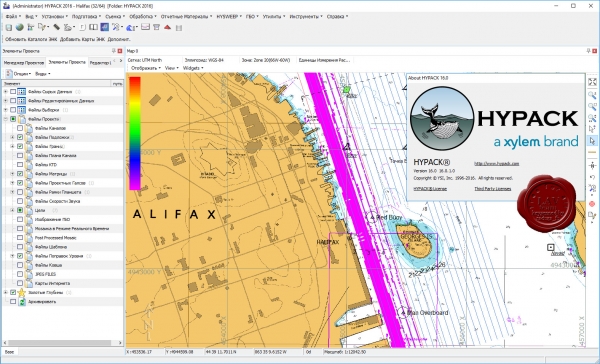Open the Справка menu

coord(337,16)
